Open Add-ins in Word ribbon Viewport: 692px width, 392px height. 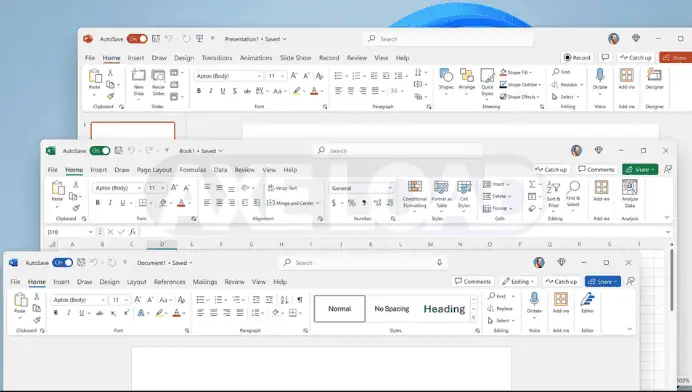[x=561, y=303]
